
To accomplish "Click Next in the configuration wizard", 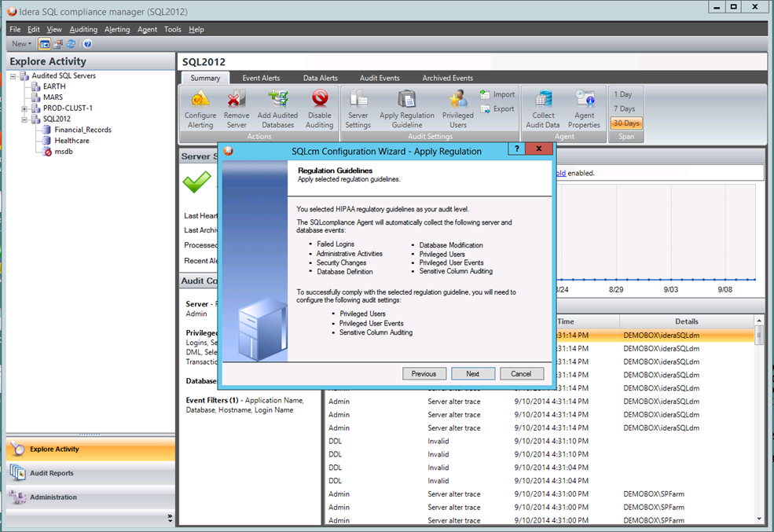I will [472, 374].
